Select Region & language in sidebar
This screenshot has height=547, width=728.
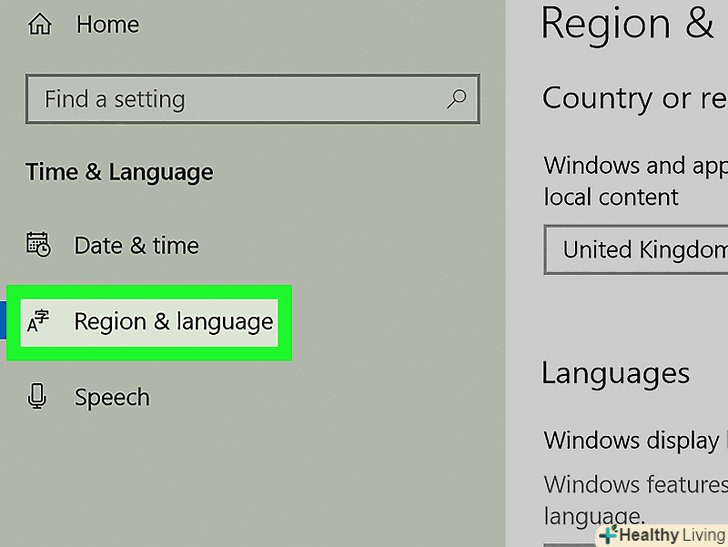(x=149, y=322)
